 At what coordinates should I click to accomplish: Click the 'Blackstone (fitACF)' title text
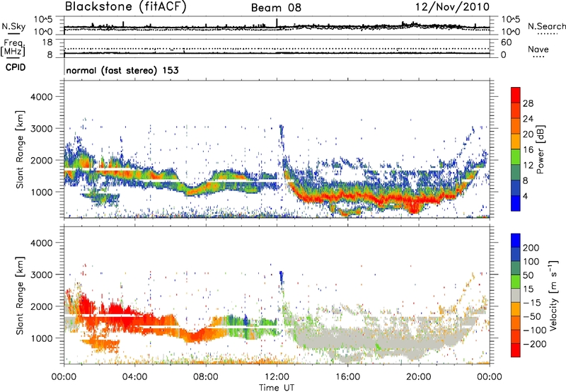tap(125, 7)
